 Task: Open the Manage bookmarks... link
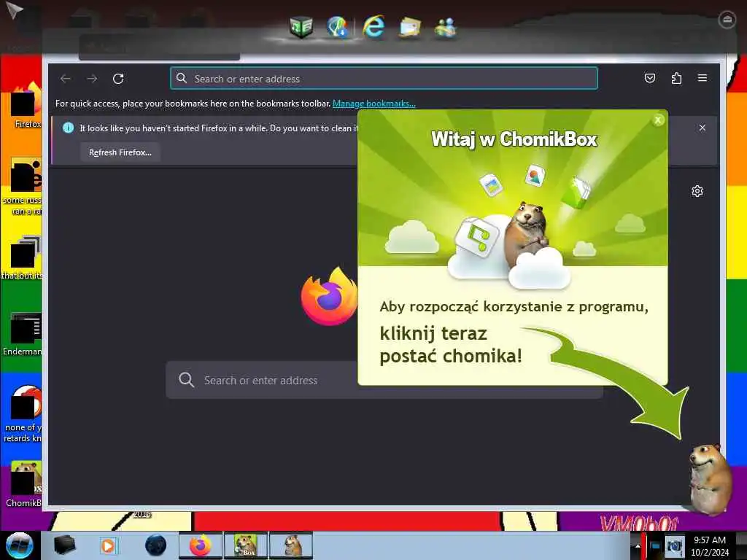click(374, 104)
